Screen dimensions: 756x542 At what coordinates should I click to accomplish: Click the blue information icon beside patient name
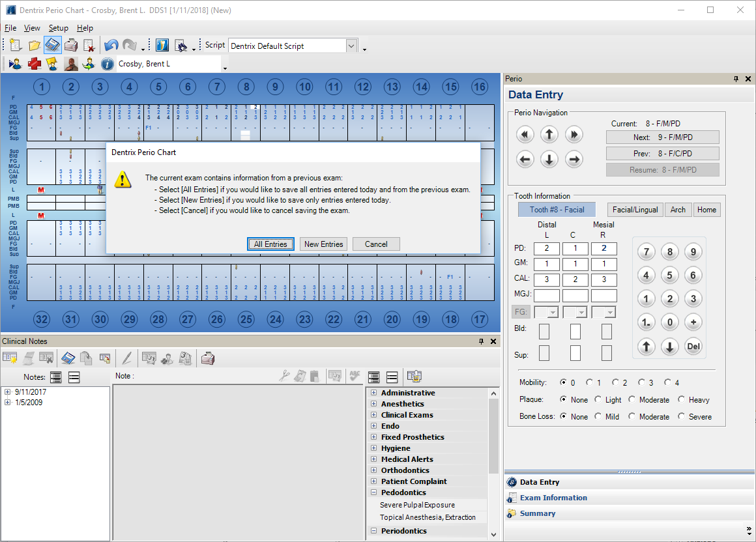[108, 64]
